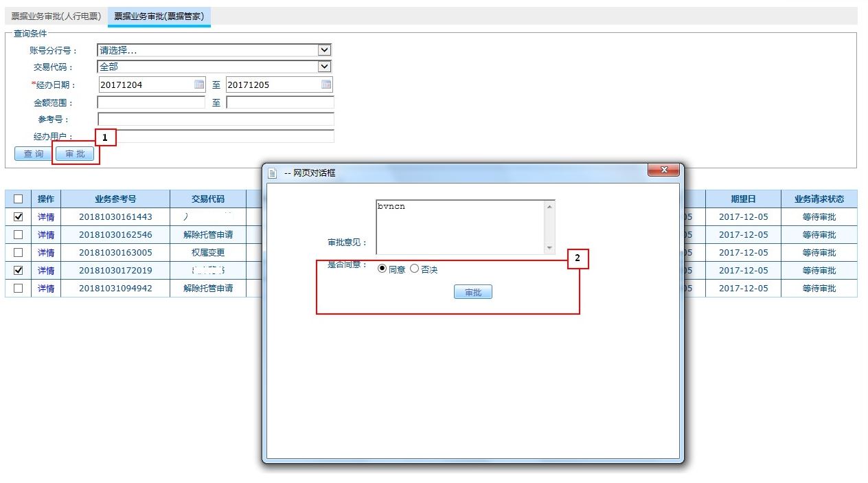Select the 票据业务审批(票据管家) tab

[x=159, y=16]
